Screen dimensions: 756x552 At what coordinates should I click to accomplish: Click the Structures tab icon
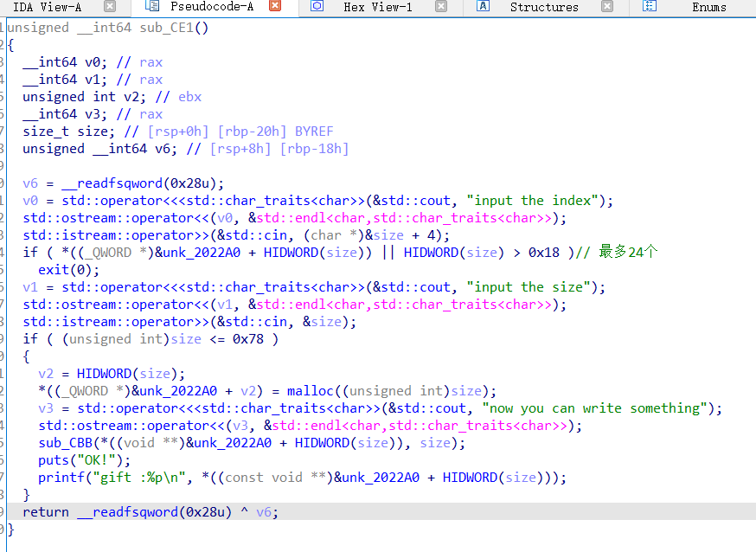[483, 7]
